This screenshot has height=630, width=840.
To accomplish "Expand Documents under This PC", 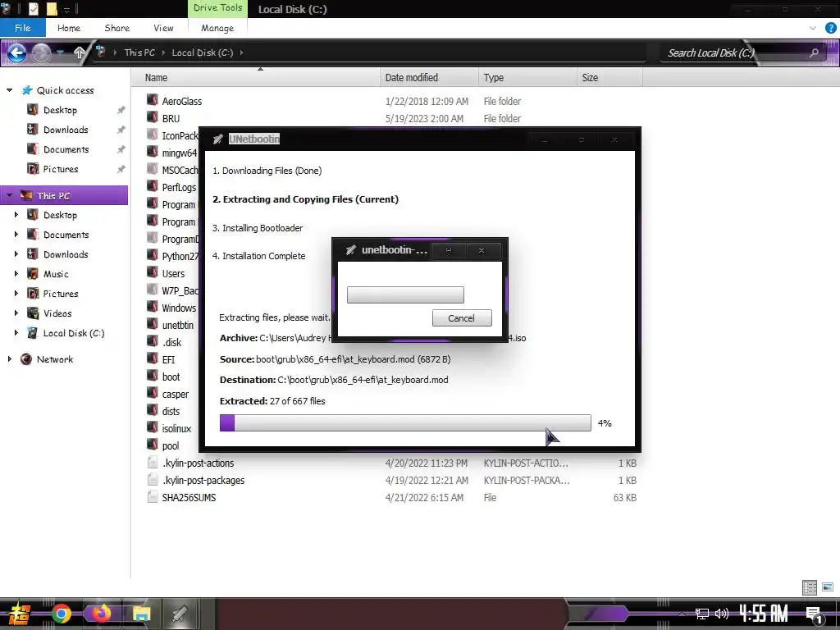I will 16,235.
